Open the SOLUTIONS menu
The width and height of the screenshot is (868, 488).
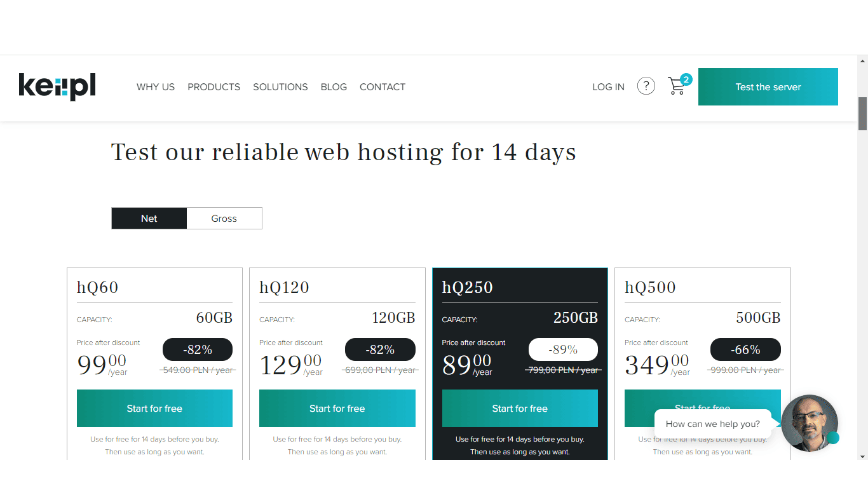pos(280,87)
